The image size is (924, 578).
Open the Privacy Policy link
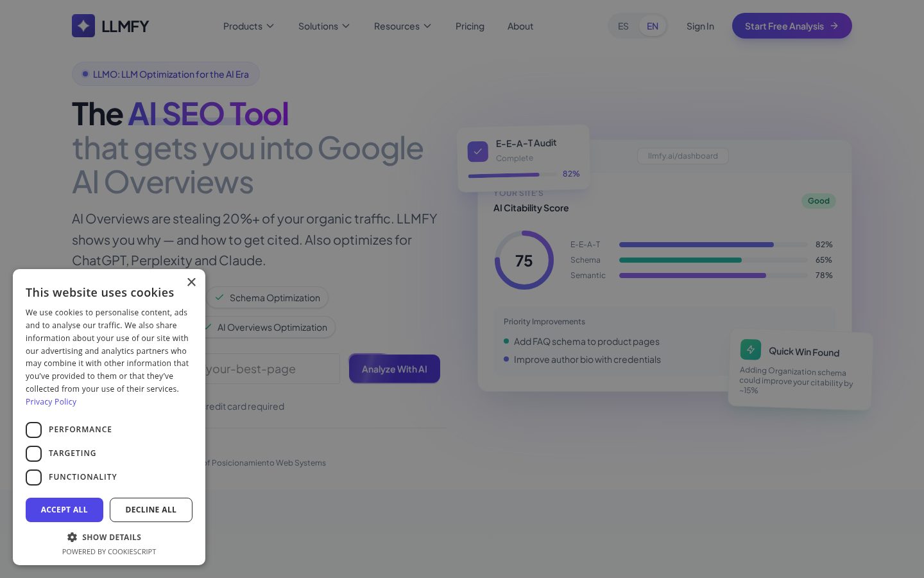point(51,402)
